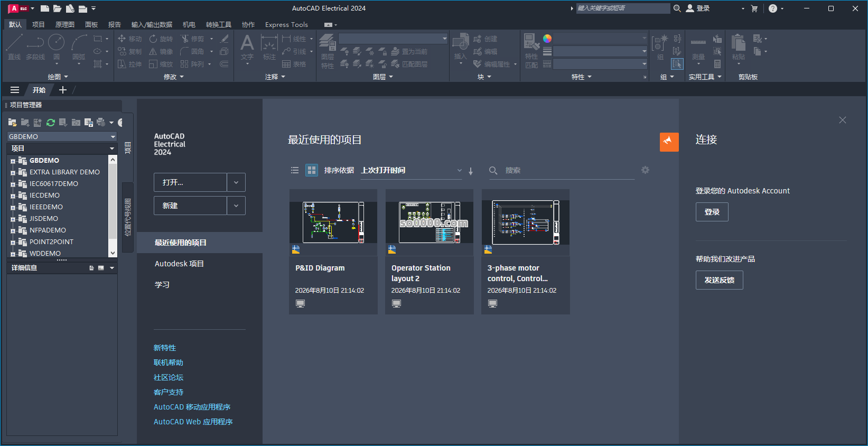868x446 pixels.
Task: Open the Express Tools ribbon tab
Action: [286, 25]
